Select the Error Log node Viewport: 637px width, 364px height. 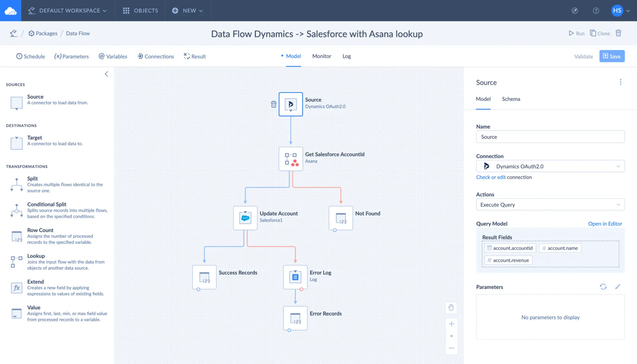pyautogui.click(x=295, y=277)
